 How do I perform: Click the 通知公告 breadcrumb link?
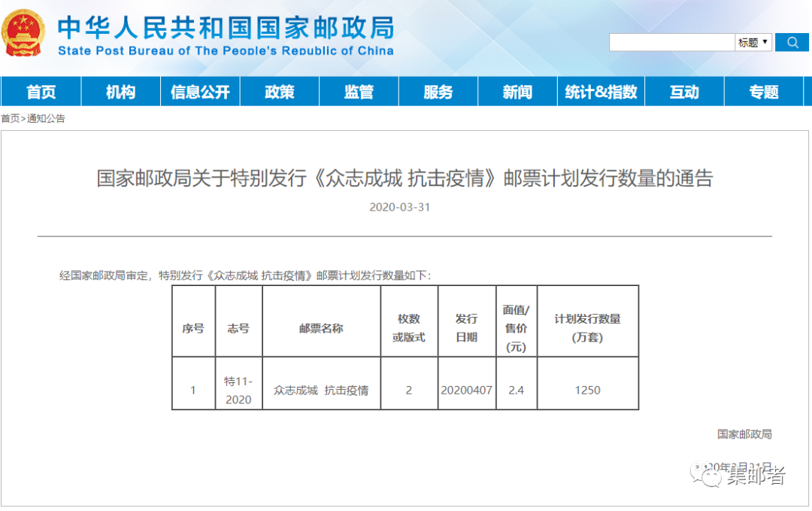coord(46,118)
